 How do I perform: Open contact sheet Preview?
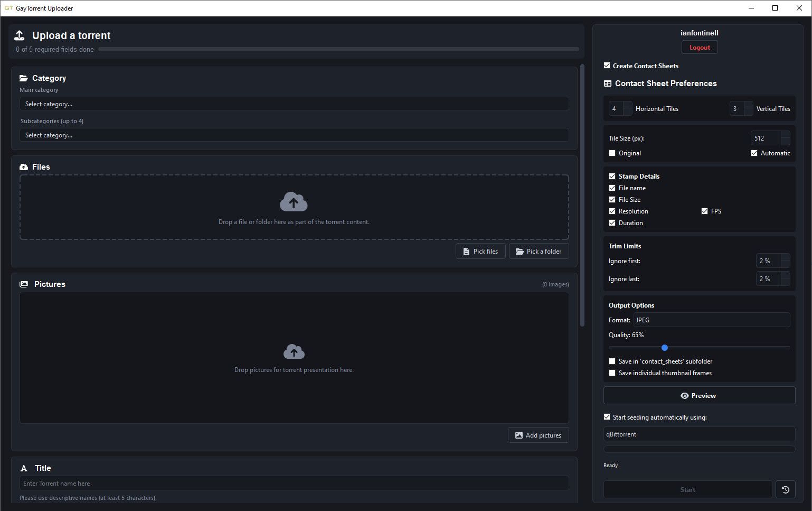700,396
